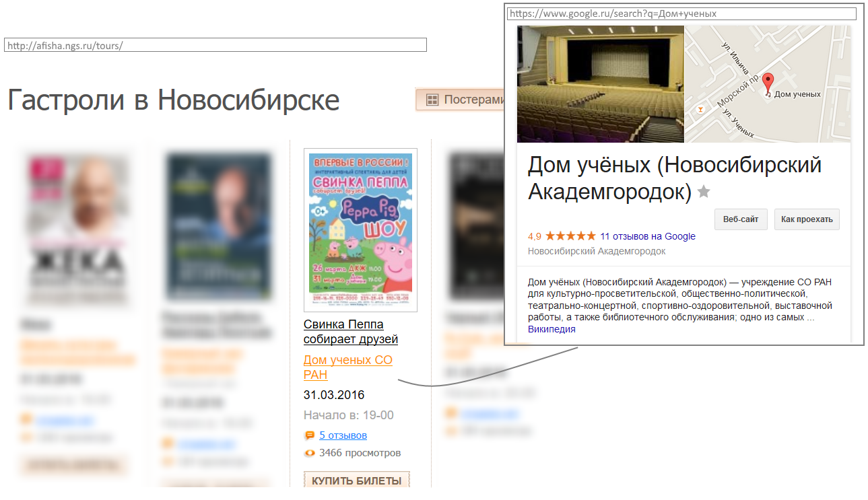Click the orange restaurant marker on the map

[701, 108]
